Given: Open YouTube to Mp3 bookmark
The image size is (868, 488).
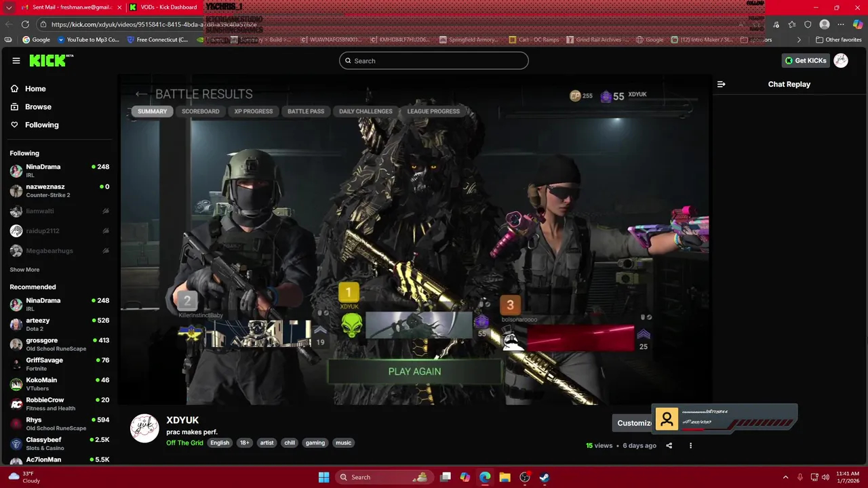Looking at the screenshot, I should pos(88,40).
